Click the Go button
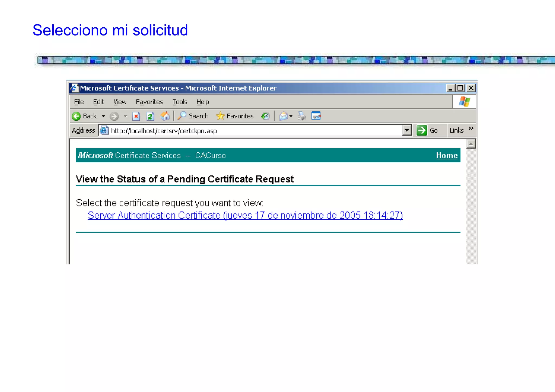The image size is (555, 392). tap(427, 131)
